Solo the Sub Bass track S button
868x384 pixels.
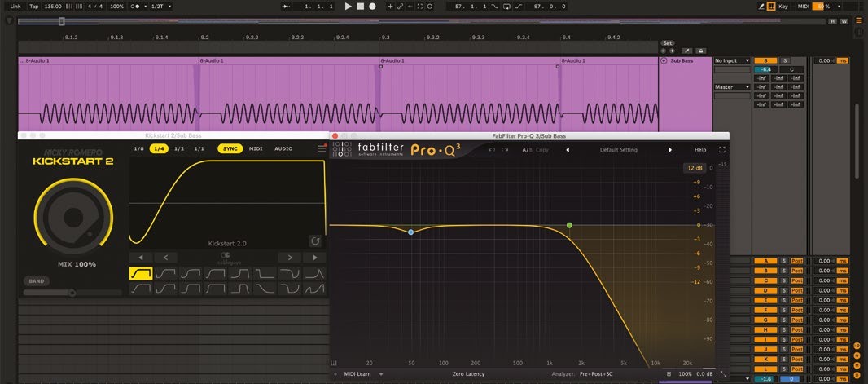[786, 60]
